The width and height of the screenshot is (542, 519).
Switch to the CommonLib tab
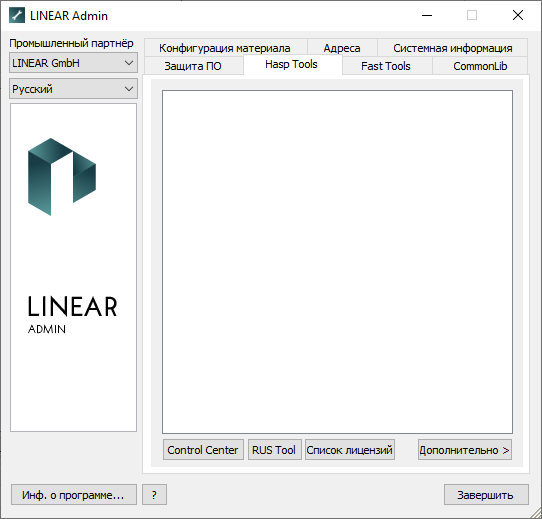(480, 66)
